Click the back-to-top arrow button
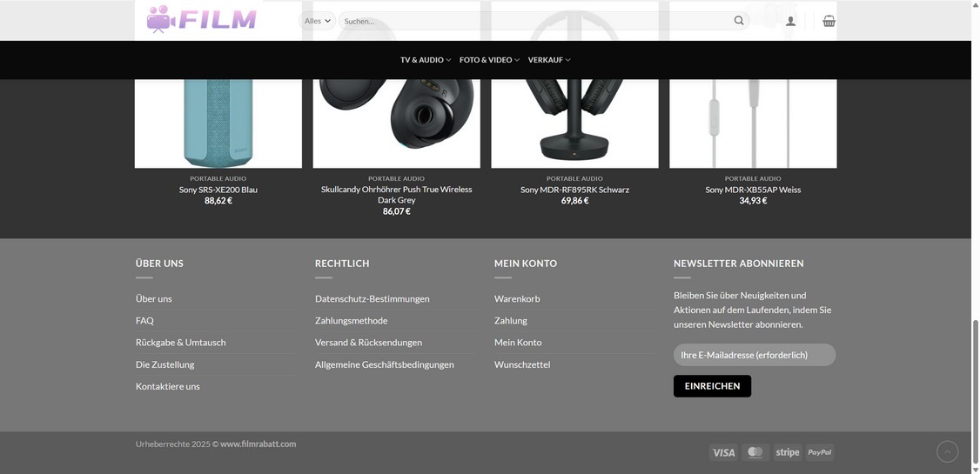This screenshot has width=980, height=474. coord(947,451)
